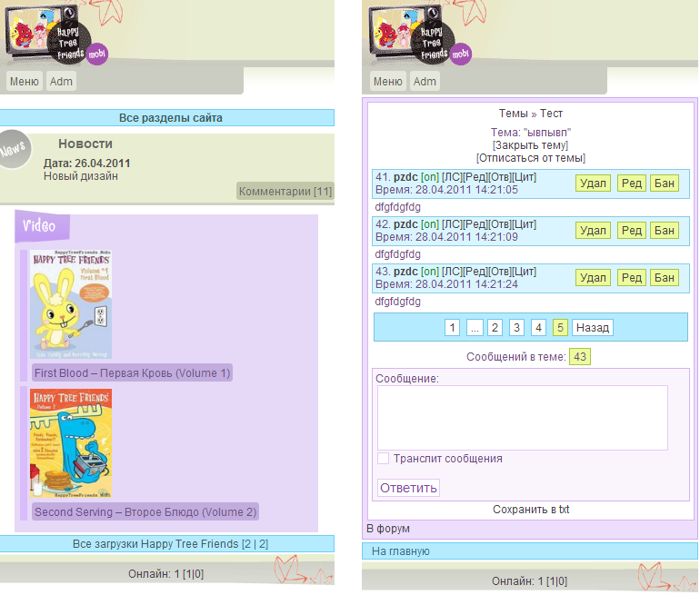The width and height of the screenshot is (700, 595).
Task: Go to page 3 in pagination
Action: [x=516, y=328]
